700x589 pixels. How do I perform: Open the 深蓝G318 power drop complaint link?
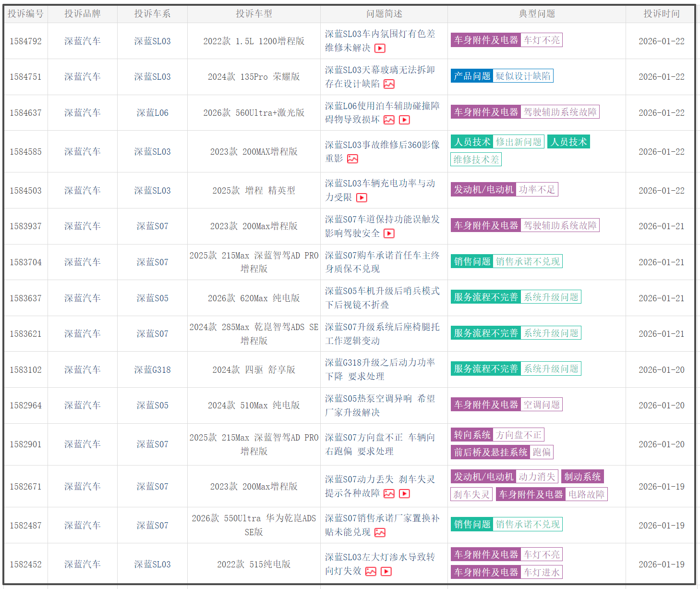[x=380, y=369]
